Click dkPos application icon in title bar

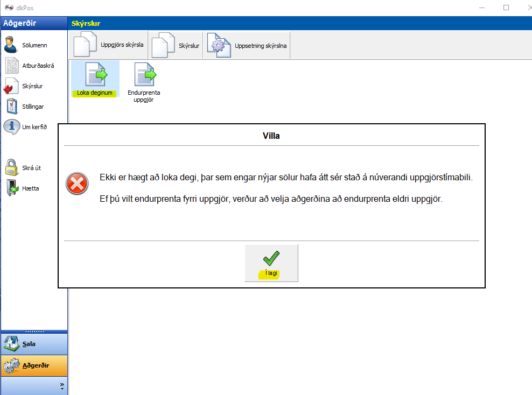click(8, 8)
